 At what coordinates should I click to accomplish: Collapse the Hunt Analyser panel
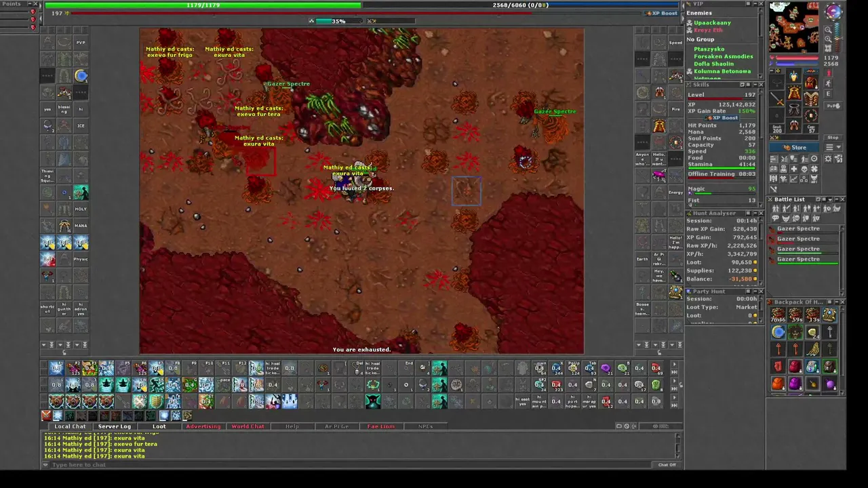tap(755, 213)
